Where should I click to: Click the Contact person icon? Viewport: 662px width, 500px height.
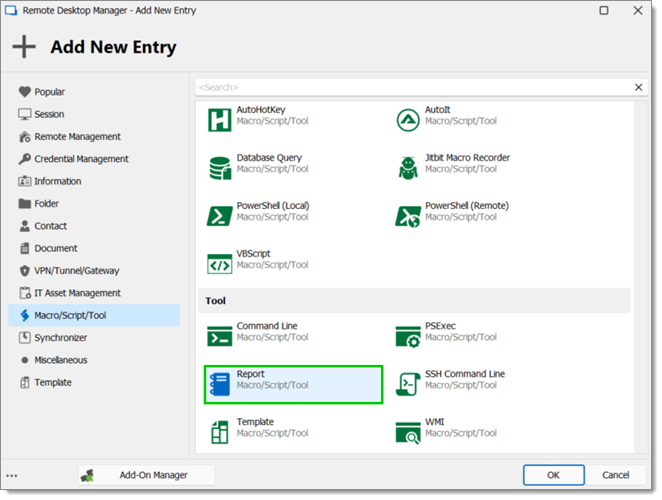point(24,226)
